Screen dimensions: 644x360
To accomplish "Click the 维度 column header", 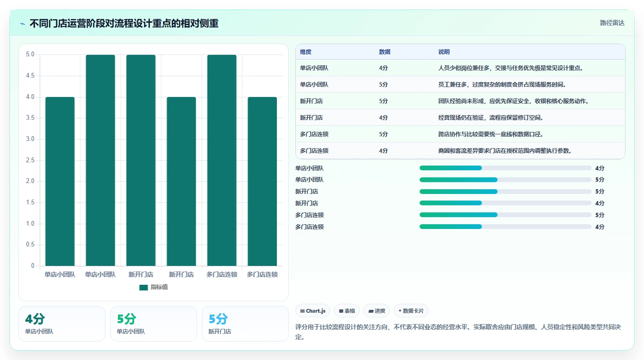I will 306,52.
